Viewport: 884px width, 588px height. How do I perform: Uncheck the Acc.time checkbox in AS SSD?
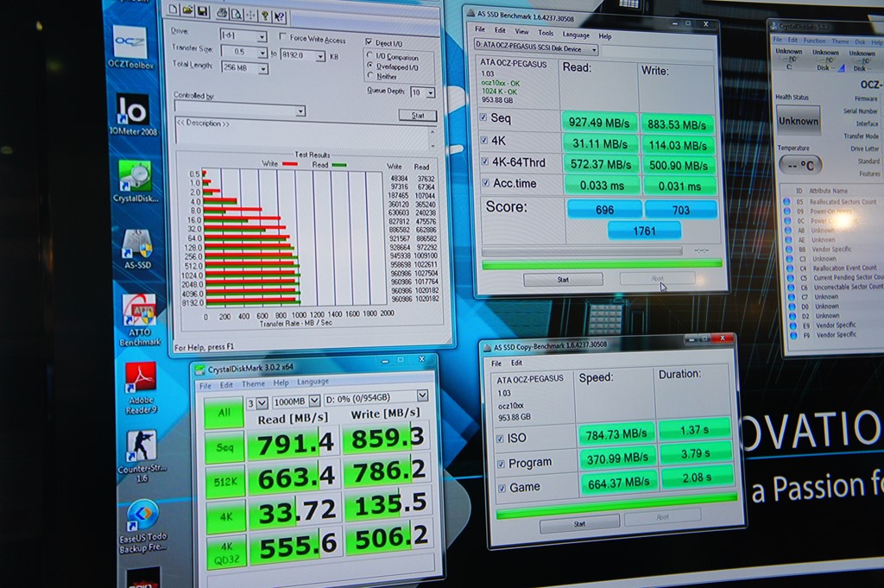pyautogui.click(x=485, y=183)
